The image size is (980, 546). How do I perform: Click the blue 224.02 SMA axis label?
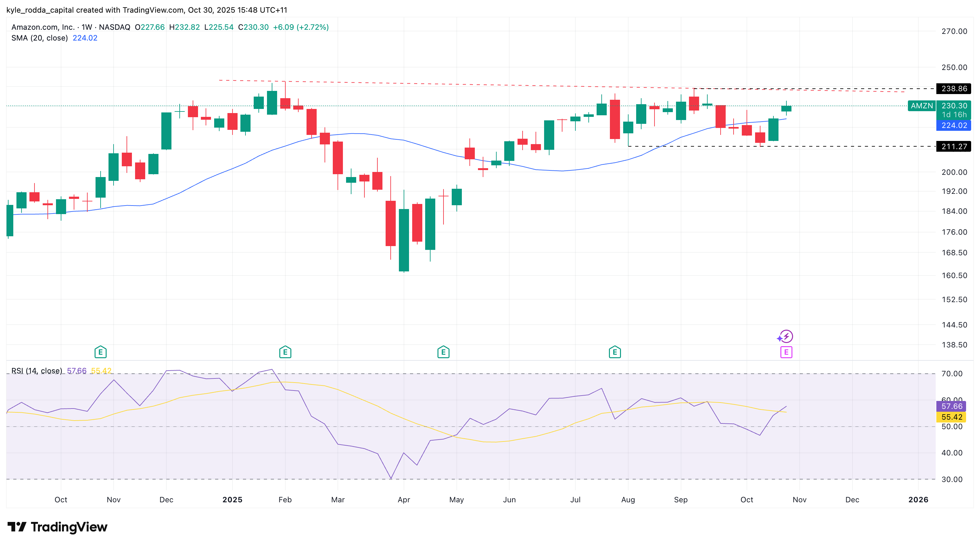pyautogui.click(x=953, y=126)
